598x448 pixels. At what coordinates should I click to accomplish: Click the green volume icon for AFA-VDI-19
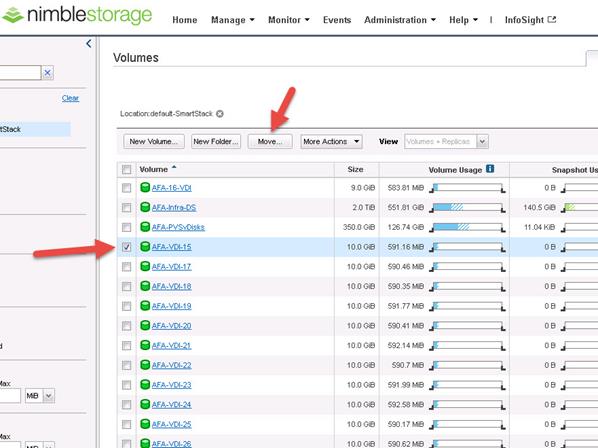click(145, 306)
